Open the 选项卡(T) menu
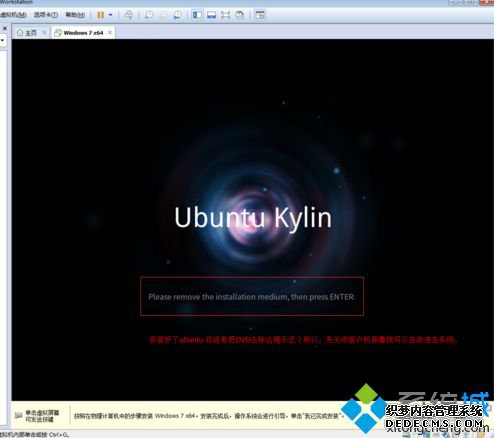494x438 pixels. [x=46, y=15]
